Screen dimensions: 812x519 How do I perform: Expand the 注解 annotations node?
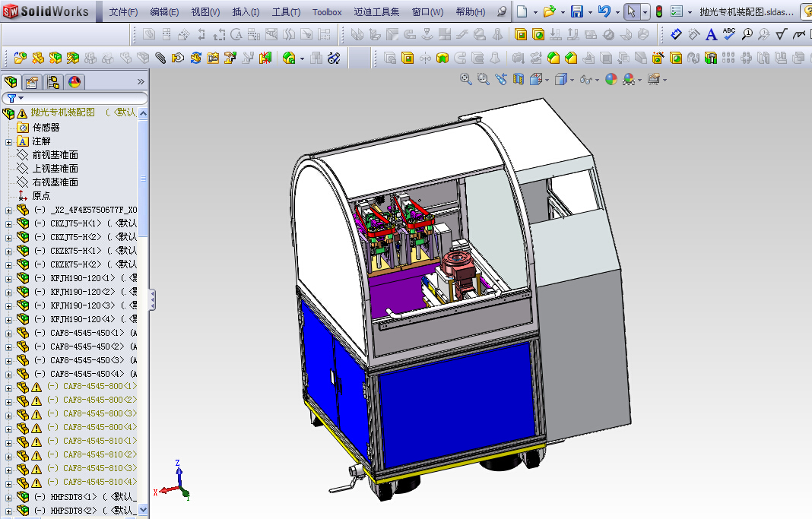tap(9, 142)
